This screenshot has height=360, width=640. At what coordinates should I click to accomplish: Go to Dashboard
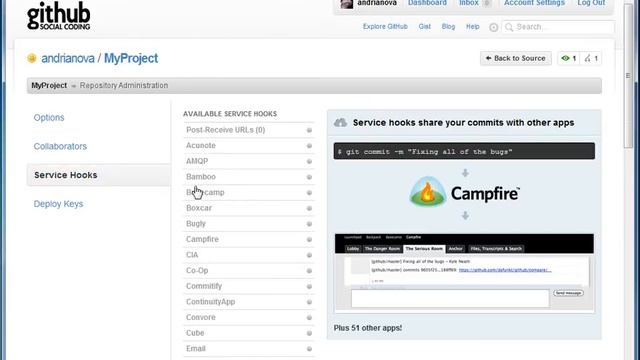427,3
